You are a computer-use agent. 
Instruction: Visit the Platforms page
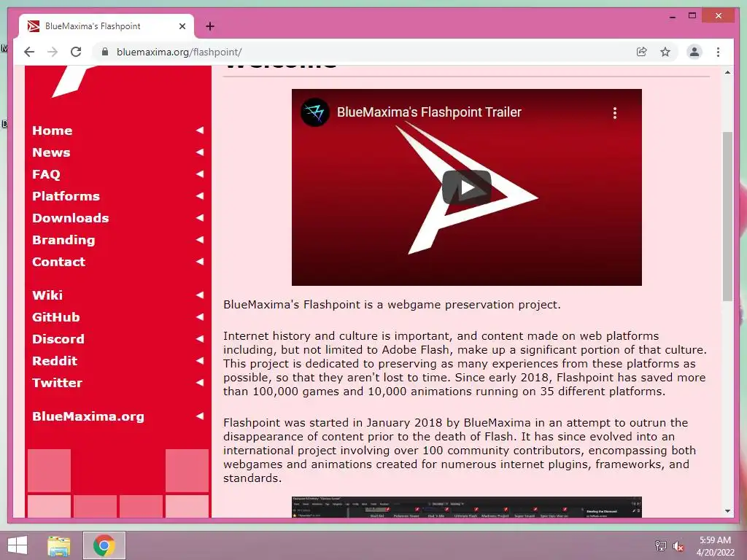[x=66, y=196]
